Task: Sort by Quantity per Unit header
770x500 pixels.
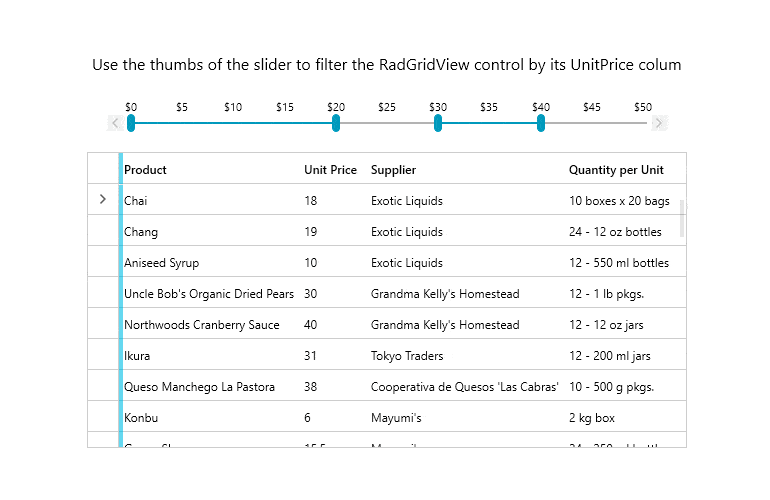Action: coord(616,170)
